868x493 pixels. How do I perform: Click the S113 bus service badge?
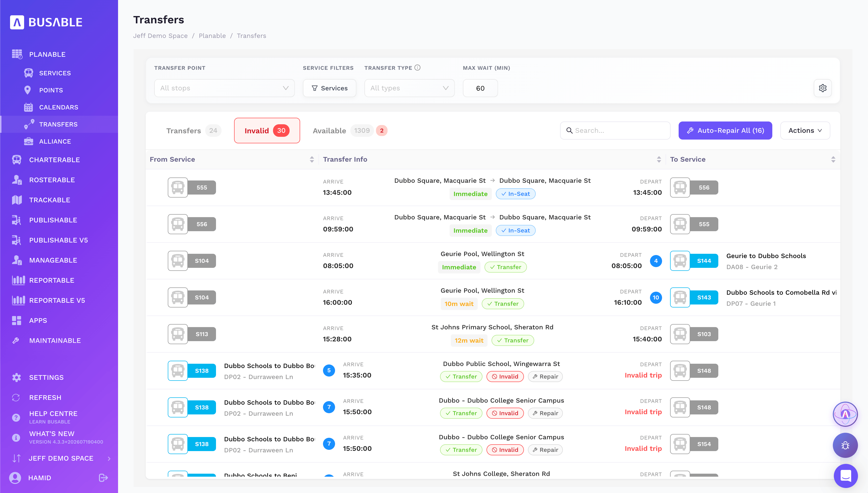tap(192, 334)
